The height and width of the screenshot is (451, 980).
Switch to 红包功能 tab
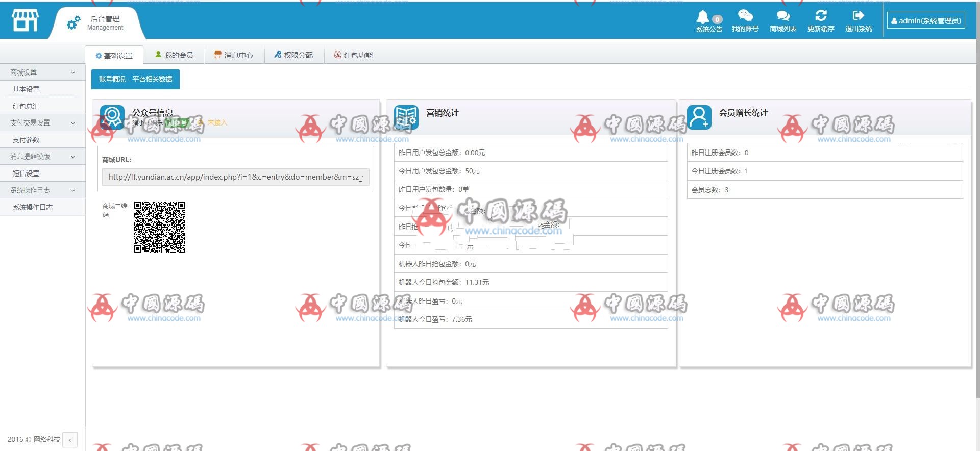tap(353, 55)
